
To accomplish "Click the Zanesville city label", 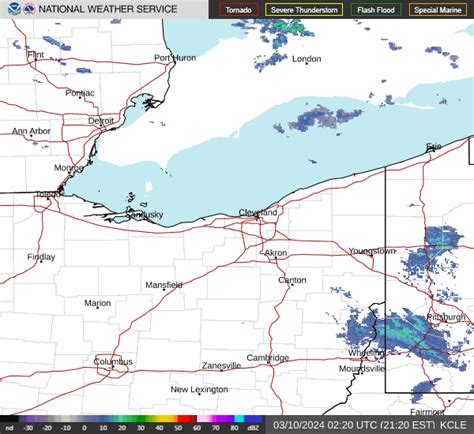I will pyautogui.click(x=221, y=366).
